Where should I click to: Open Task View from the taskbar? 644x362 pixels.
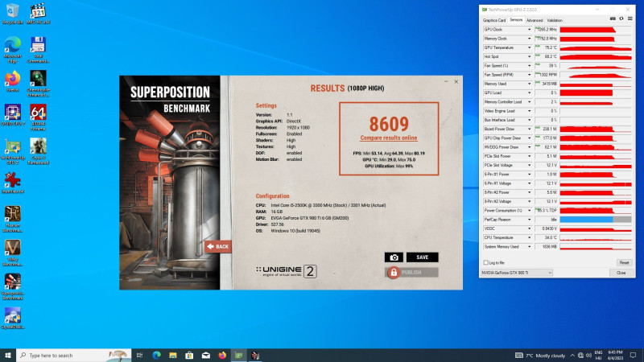[139, 355]
